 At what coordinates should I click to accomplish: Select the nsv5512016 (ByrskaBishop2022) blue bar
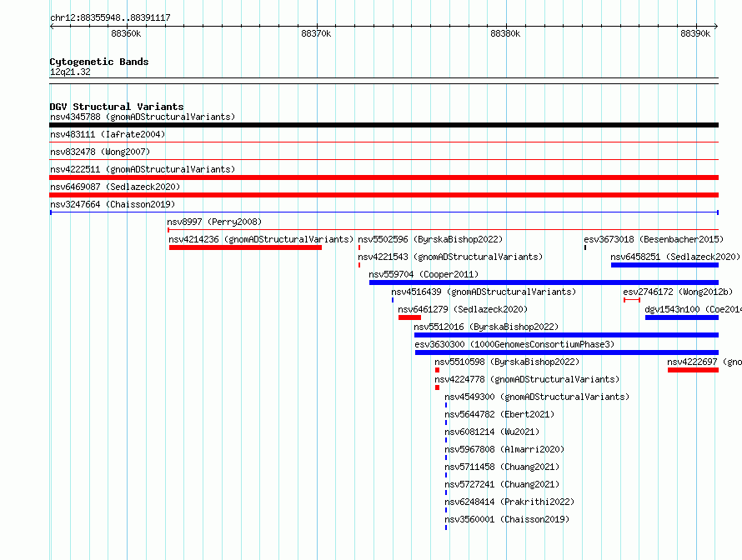(566, 335)
